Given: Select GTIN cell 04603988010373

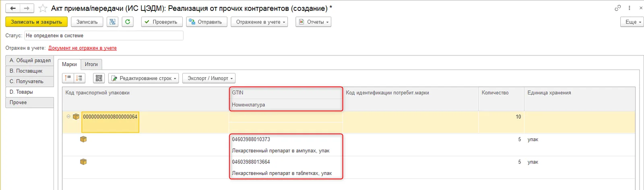Looking at the screenshot, I should 286,139.
